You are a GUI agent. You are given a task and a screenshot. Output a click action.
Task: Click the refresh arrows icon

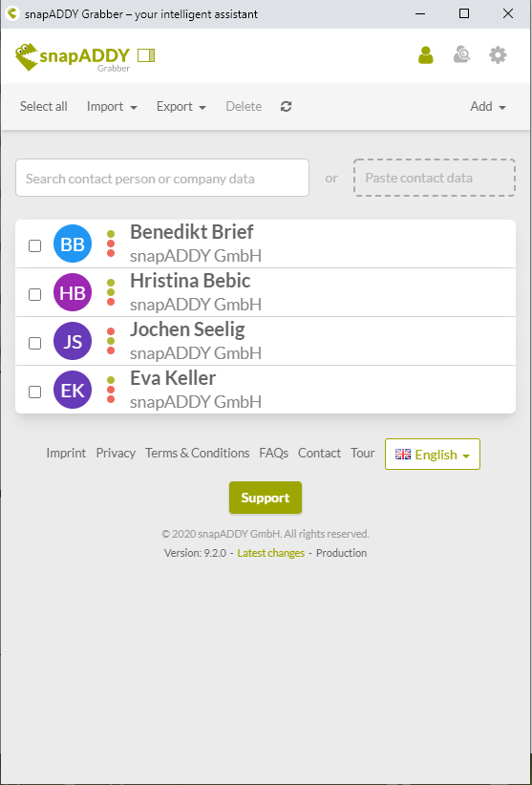tap(287, 106)
